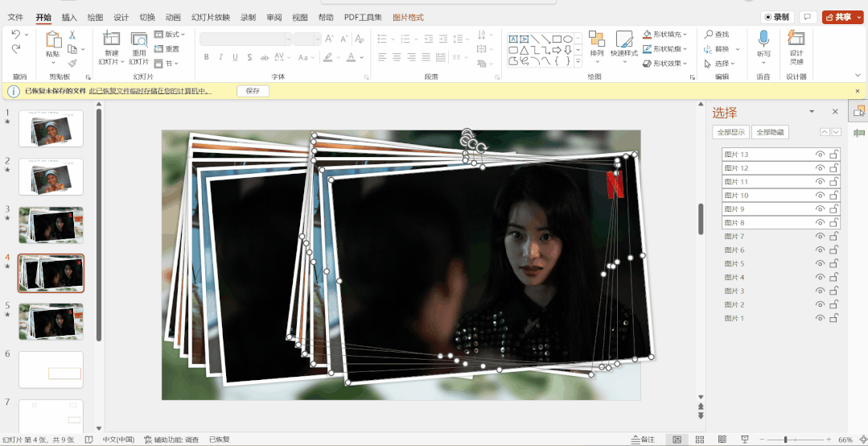The image size is (868, 446).
Task: Click the Format Painter brush icon
Action: click(72, 63)
